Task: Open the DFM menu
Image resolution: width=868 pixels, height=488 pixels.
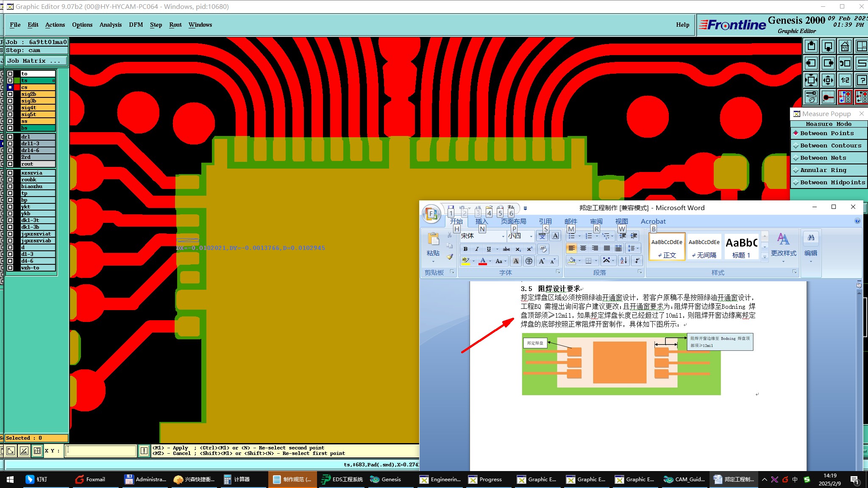Action: [x=136, y=25]
